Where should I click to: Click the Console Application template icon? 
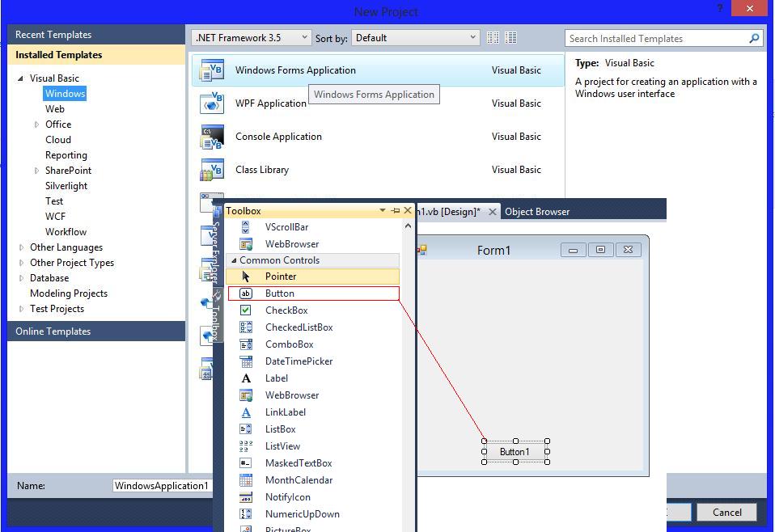coord(211,137)
